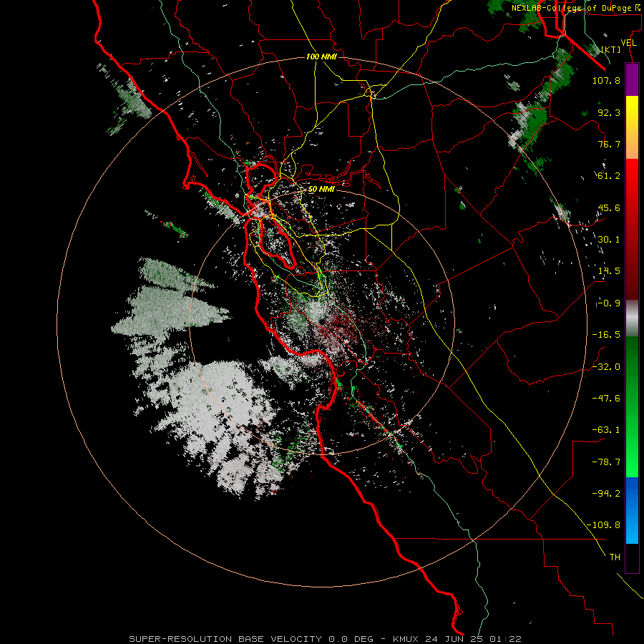Click the 24 JUN 25 01:22 timestamp

click(x=474, y=639)
